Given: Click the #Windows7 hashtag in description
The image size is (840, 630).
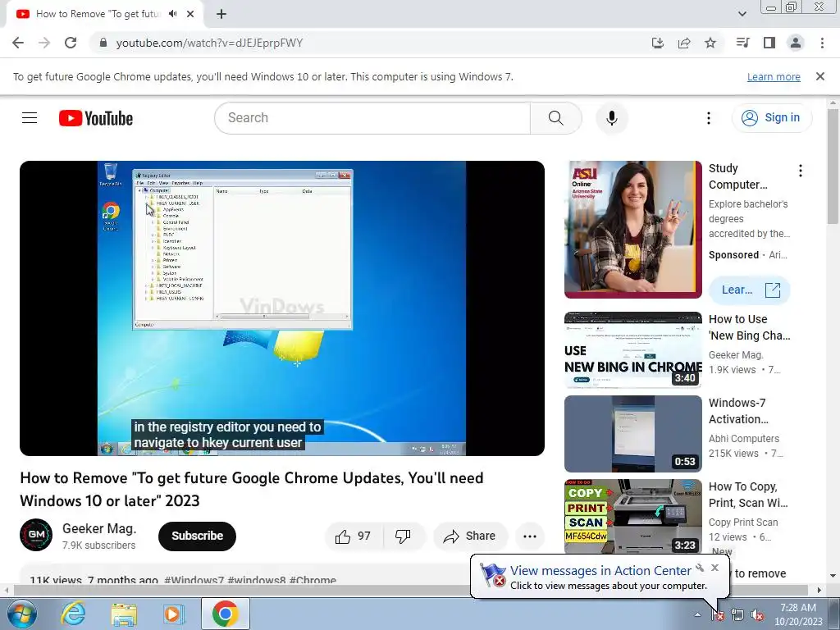Looking at the screenshot, I should tap(194, 580).
